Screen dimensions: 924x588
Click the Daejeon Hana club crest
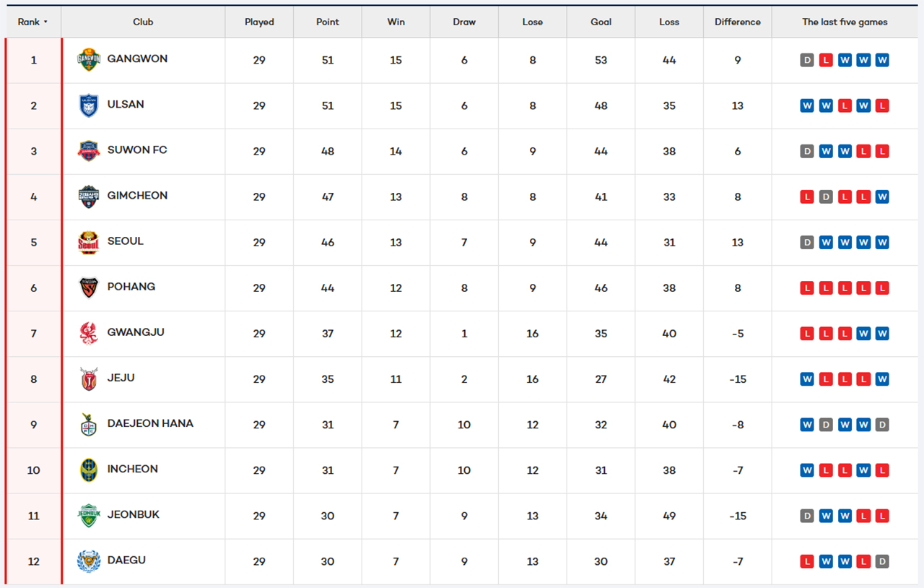tap(89, 424)
